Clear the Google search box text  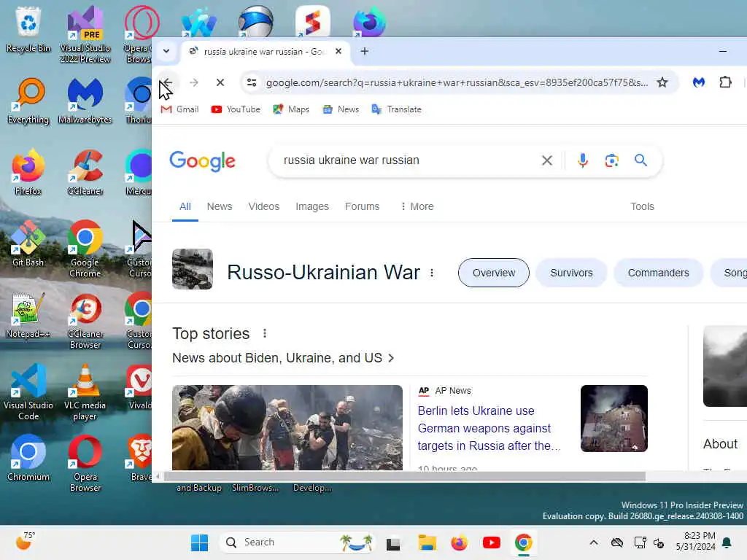pos(547,160)
